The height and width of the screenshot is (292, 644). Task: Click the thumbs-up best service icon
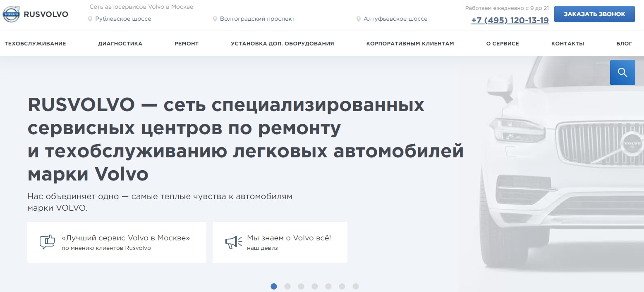tap(47, 242)
